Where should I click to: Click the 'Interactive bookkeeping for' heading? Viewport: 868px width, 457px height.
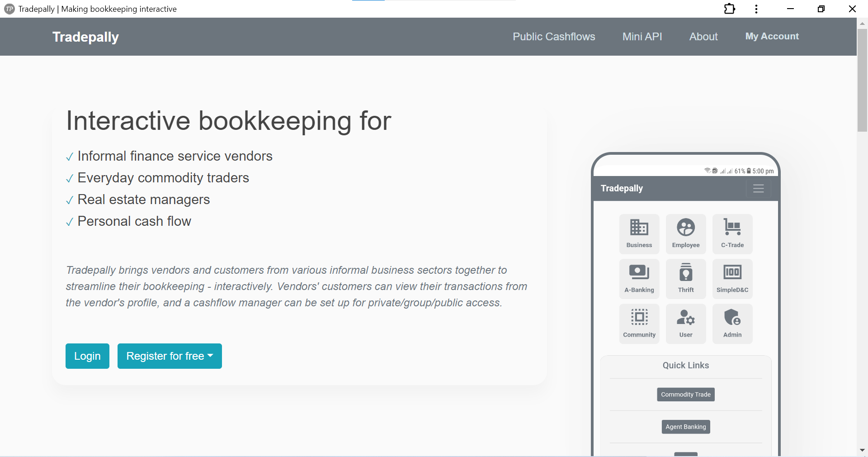(229, 121)
